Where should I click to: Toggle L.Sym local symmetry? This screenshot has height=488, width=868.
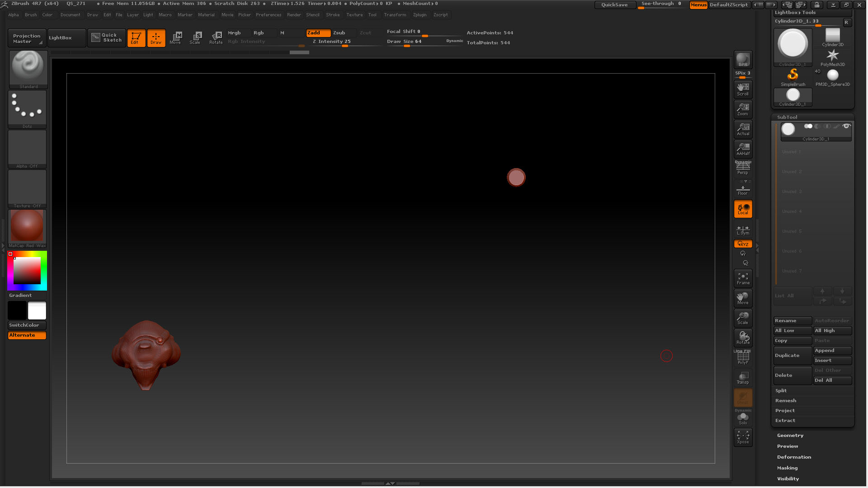pyautogui.click(x=743, y=230)
